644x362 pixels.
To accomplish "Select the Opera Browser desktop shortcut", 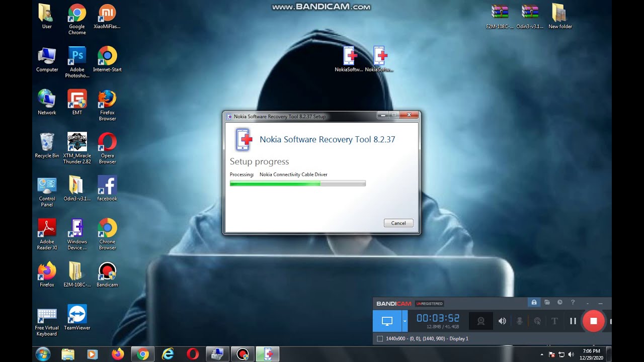I will pos(107,148).
